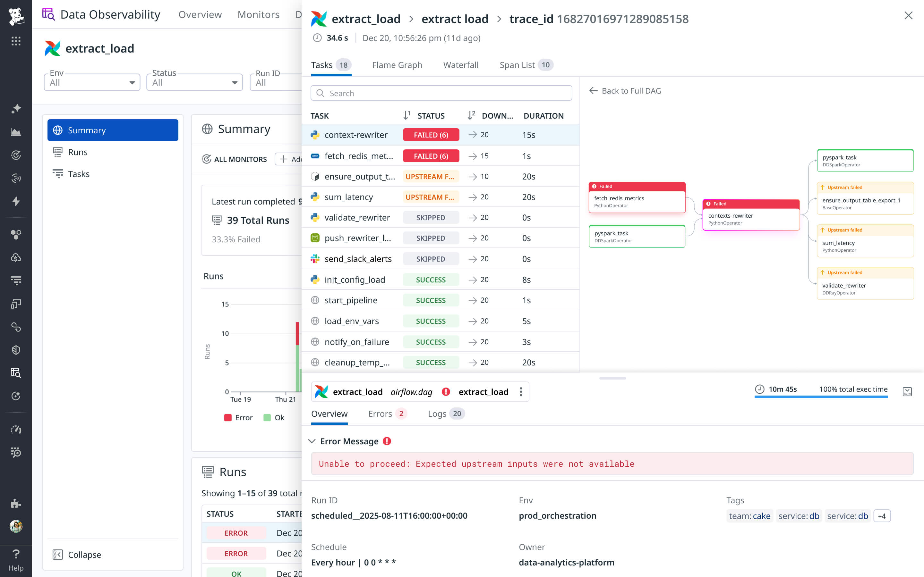This screenshot has height=577, width=924.
Task: Click the Slack icon next to send_slack_alerts
Action: tap(315, 259)
